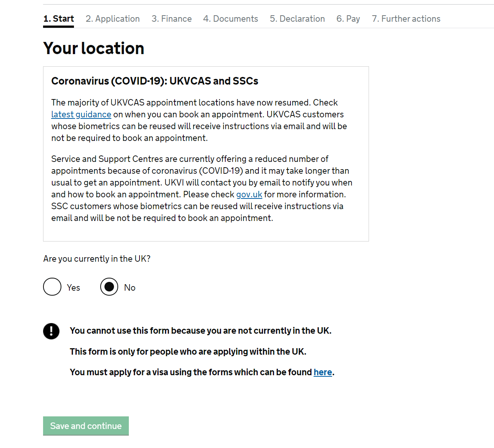This screenshot has width=494, height=448.
Task: Jump to the 6. Pay step
Action: 348,19
